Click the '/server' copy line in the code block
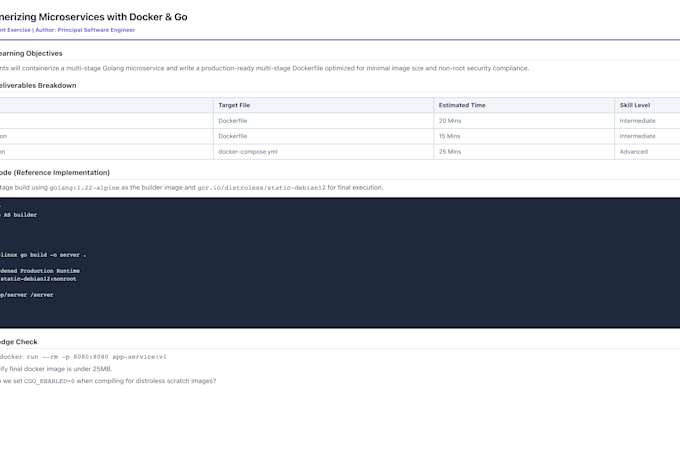This screenshot has width=680, height=459. (27, 295)
